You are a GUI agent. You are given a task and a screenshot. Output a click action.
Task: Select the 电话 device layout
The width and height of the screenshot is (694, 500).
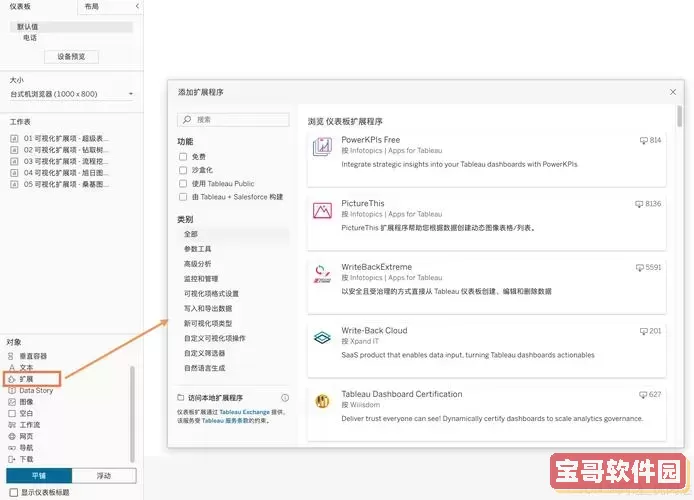pos(30,38)
